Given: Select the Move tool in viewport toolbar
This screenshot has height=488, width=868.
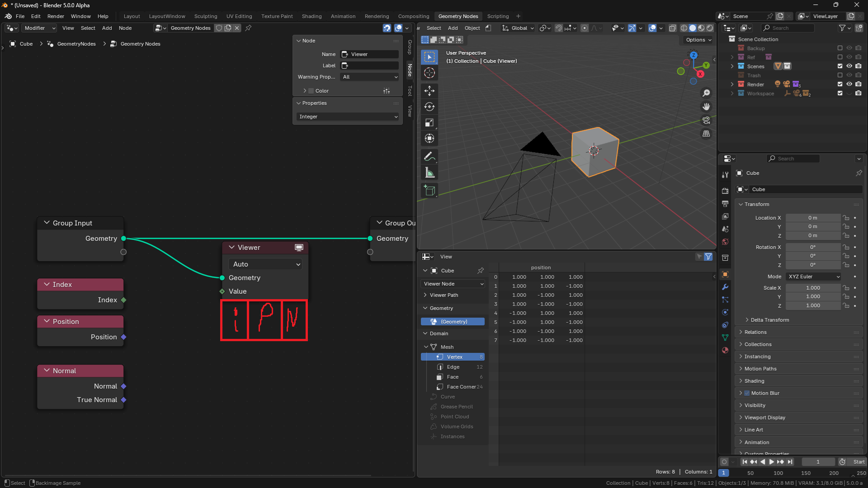Looking at the screenshot, I should click(x=429, y=91).
